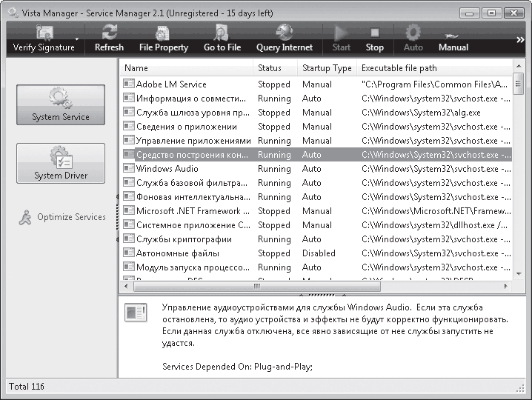This screenshot has width=532, height=400.
Task: Set startup type to Auto in the toolbar
Action: (413, 38)
